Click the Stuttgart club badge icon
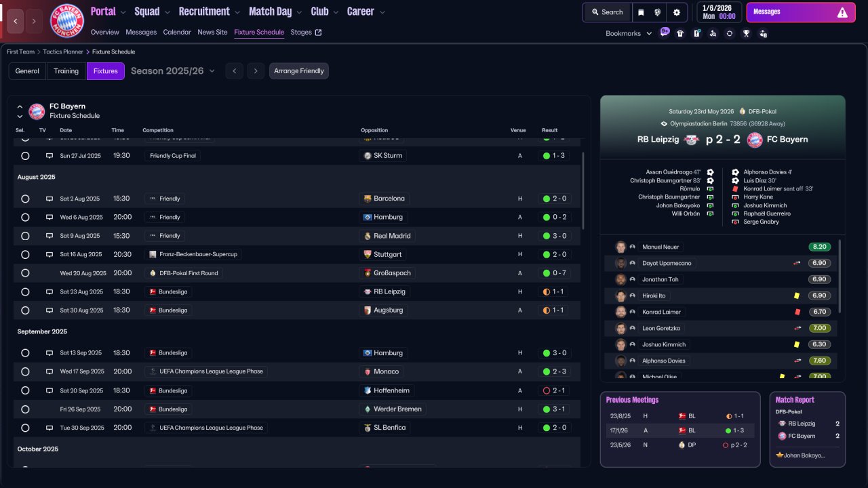The height and width of the screenshot is (488, 868). [368, 254]
